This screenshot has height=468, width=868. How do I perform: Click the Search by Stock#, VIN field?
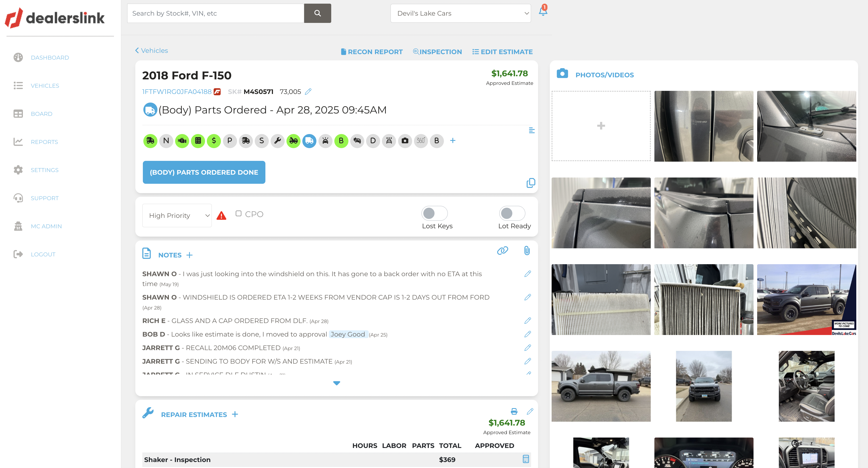pyautogui.click(x=216, y=13)
